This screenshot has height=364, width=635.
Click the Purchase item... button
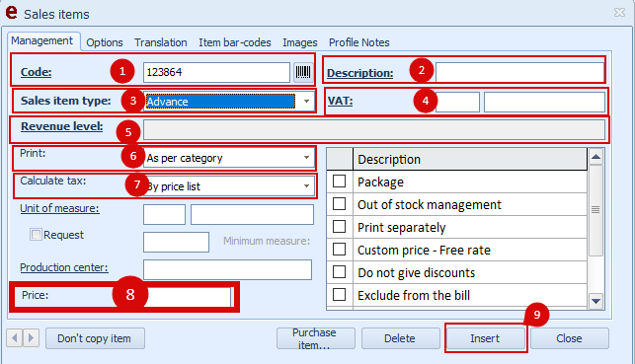[315, 338]
